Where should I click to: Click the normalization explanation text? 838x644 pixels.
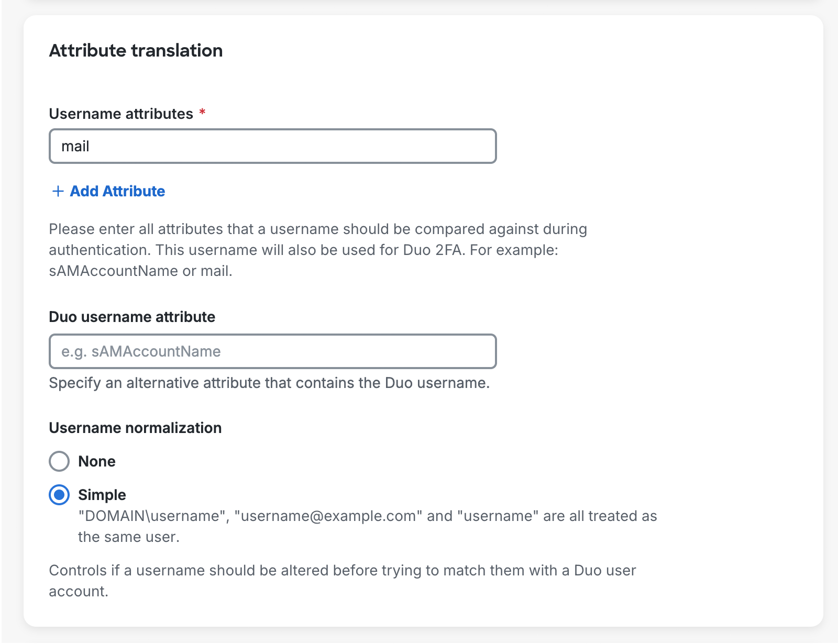click(x=340, y=580)
